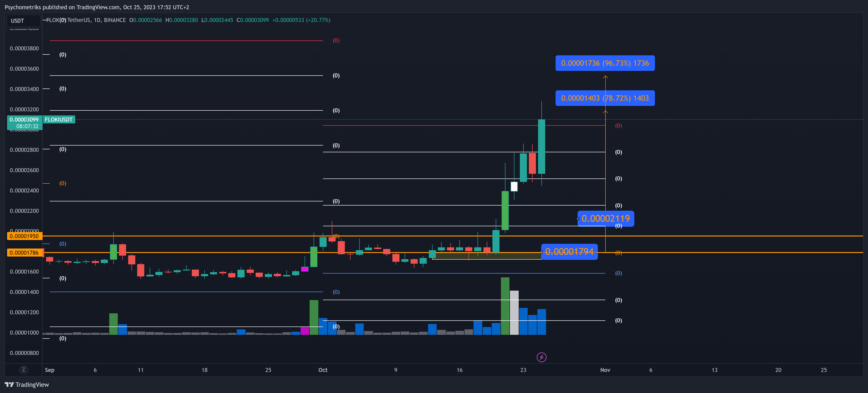
Task: Click the open value O0.00002566
Action: pyautogui.click(x=145, y=20)
